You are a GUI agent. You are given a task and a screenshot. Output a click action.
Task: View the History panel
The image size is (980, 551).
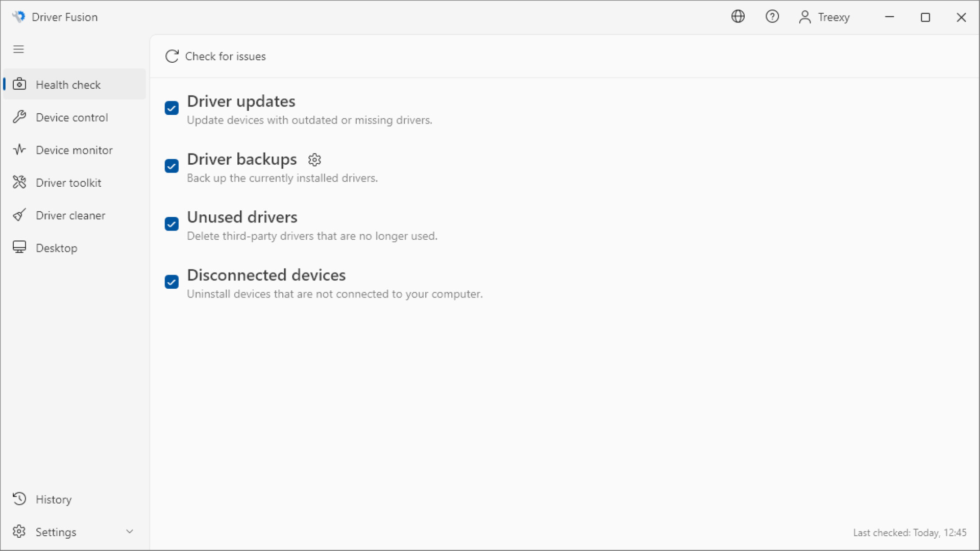click(x=54, y=498)
